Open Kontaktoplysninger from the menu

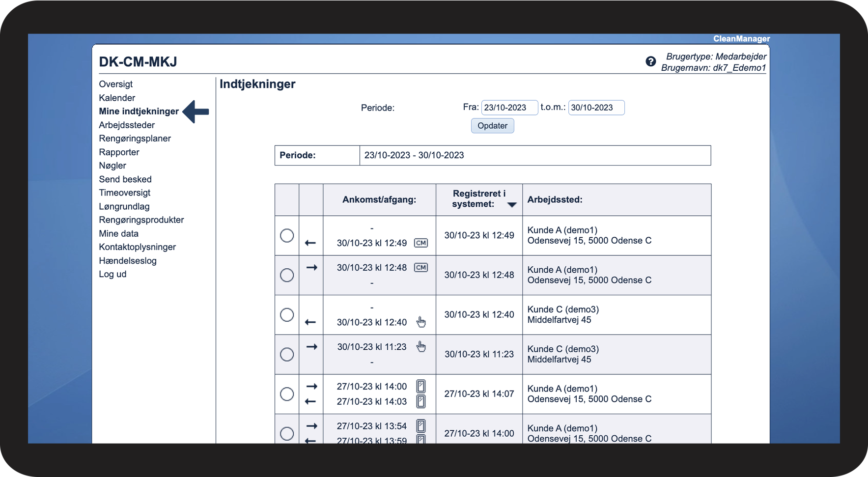tap(138, 247)
